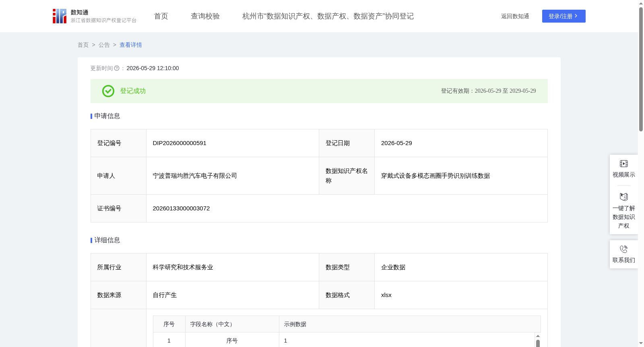Click the 登记日期 label cell
The width and height of the screenshot is (644, 347).
(347, 143)
